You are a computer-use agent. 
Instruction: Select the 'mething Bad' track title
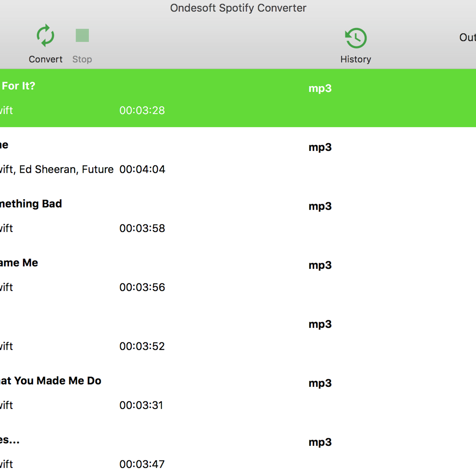31,204
